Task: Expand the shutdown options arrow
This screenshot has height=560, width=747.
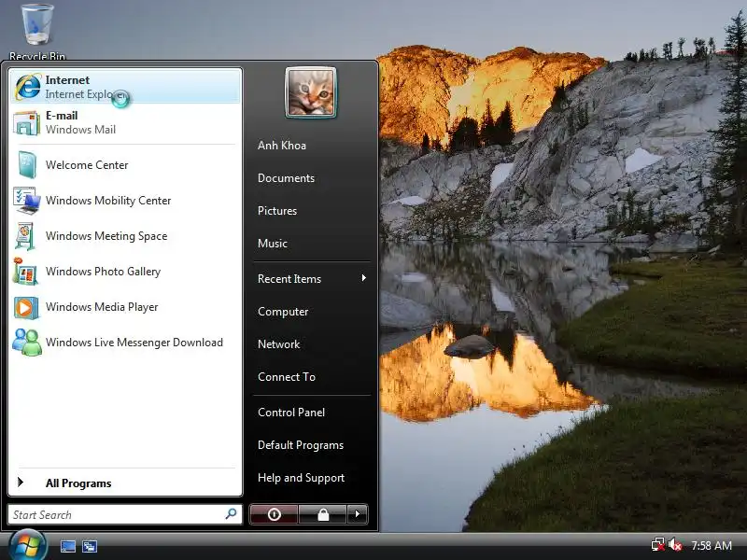Action: [x=358, y=514]
